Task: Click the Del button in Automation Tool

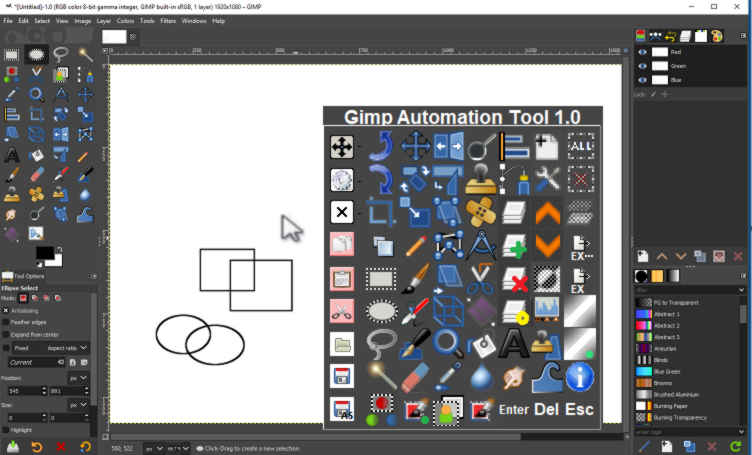Action: click(x=546, y=409)
